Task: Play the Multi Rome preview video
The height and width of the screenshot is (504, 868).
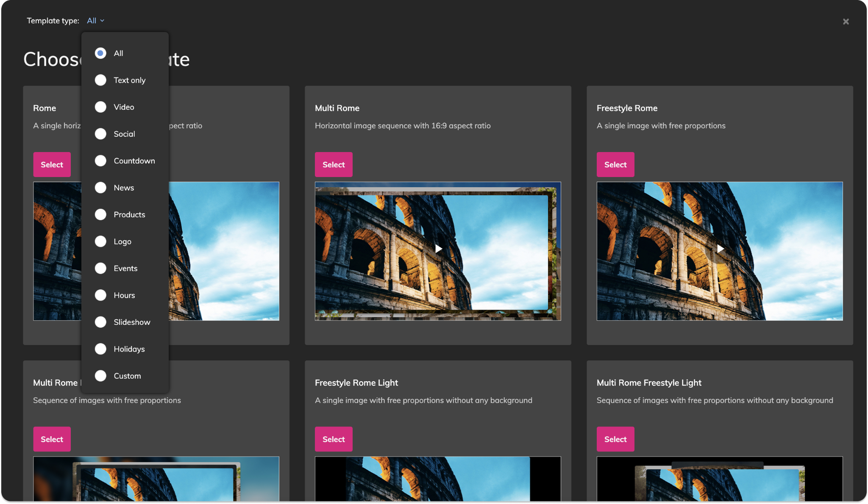Action: tap(438, 249)
